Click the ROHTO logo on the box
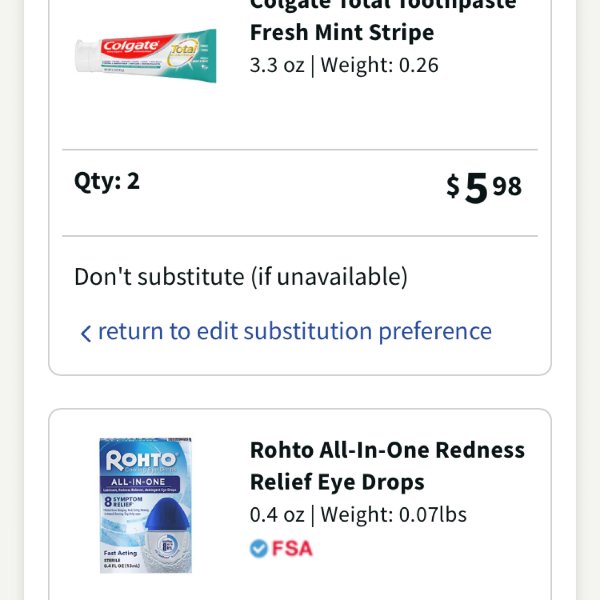The height and width of the screenshot is (600, 600). (142, 459)
